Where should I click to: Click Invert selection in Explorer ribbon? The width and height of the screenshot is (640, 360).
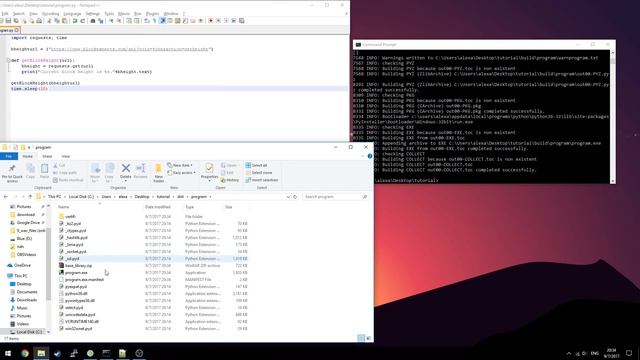[262, 180]
